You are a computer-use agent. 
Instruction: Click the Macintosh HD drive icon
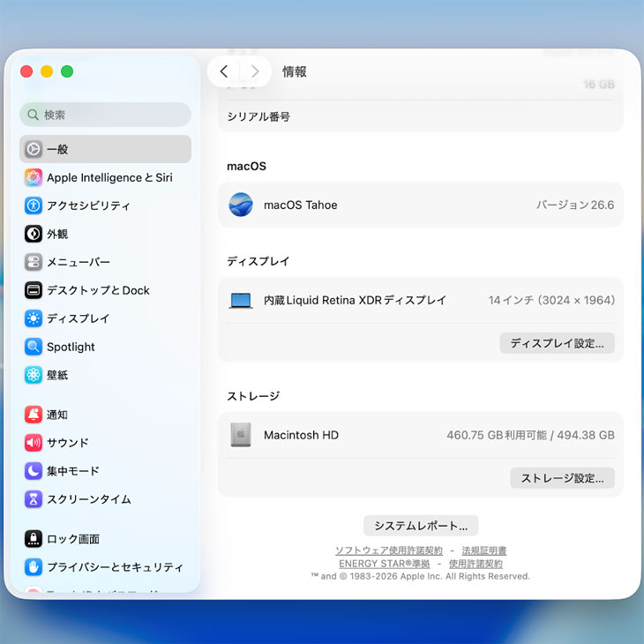[x=241, y=435]
